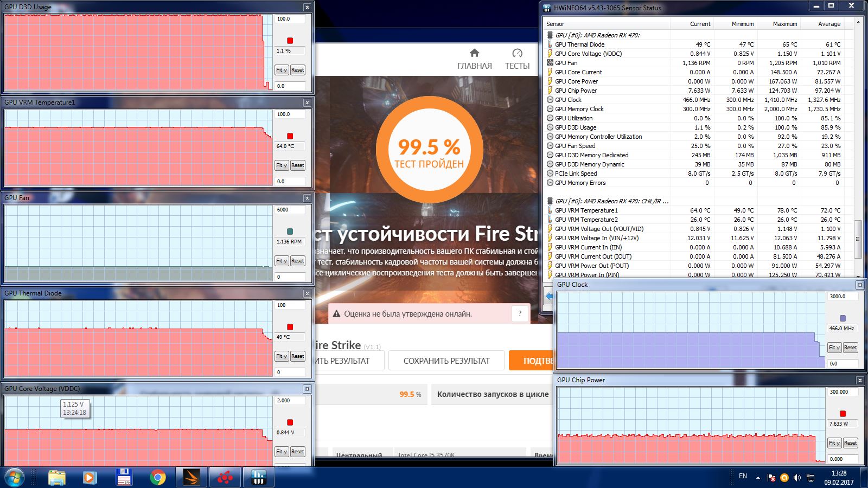Click the thermometer icon beside GPU VRM Temperature1
This screenshot has height=488, width=868.
pyautogui.click(x=550, y=210)
